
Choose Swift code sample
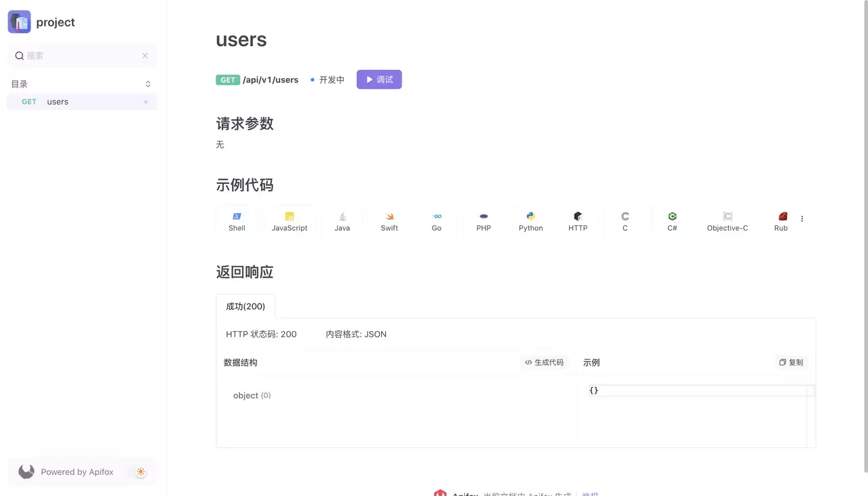click(389, 222)
